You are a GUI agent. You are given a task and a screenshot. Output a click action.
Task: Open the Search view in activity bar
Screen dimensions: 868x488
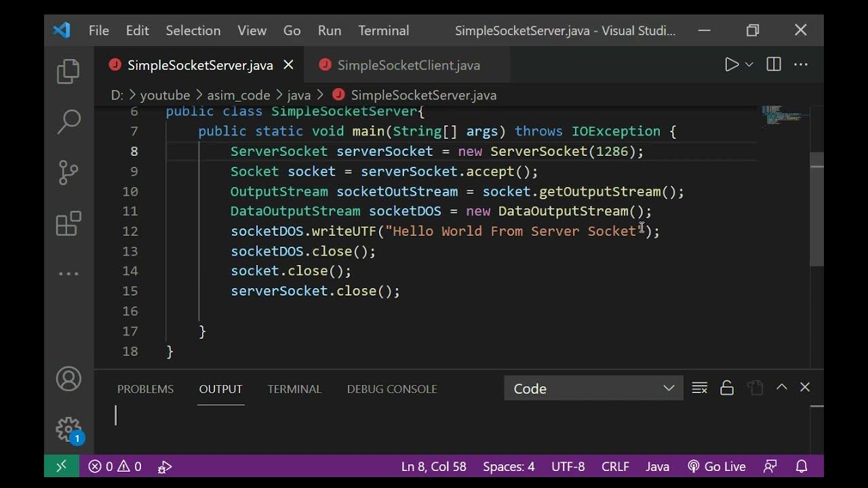point(68,121)
